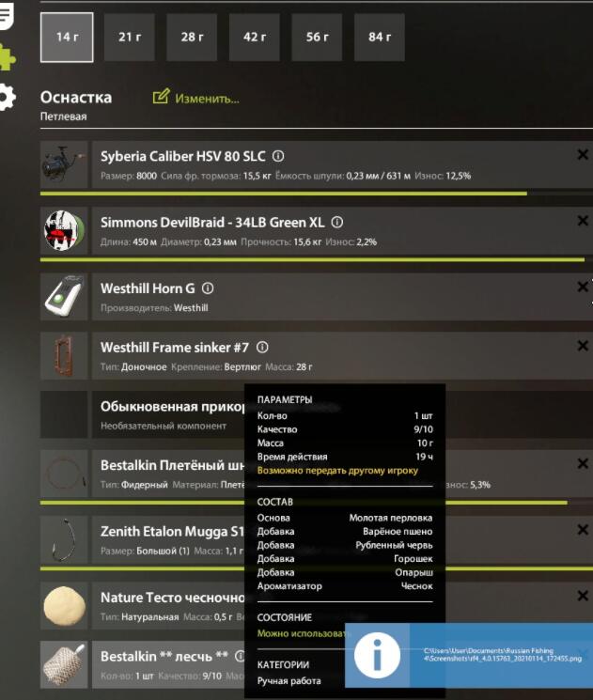Select the 14 г weight option
Image resolution: width=593 pixels, height=700 pixels.
(x=67, y=37)
